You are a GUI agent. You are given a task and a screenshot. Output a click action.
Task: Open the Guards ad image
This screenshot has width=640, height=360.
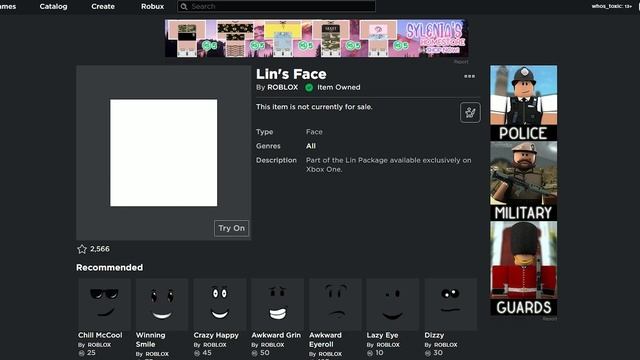pyautogui.click(x=523, y=268)
